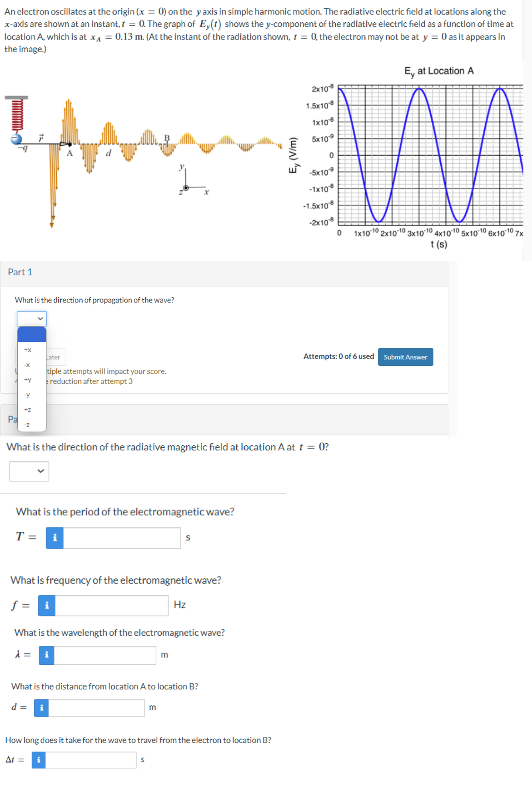Open the wave propagation direction dropdown
The width and height of the screenshot is (532, 798).
point(32,318)
